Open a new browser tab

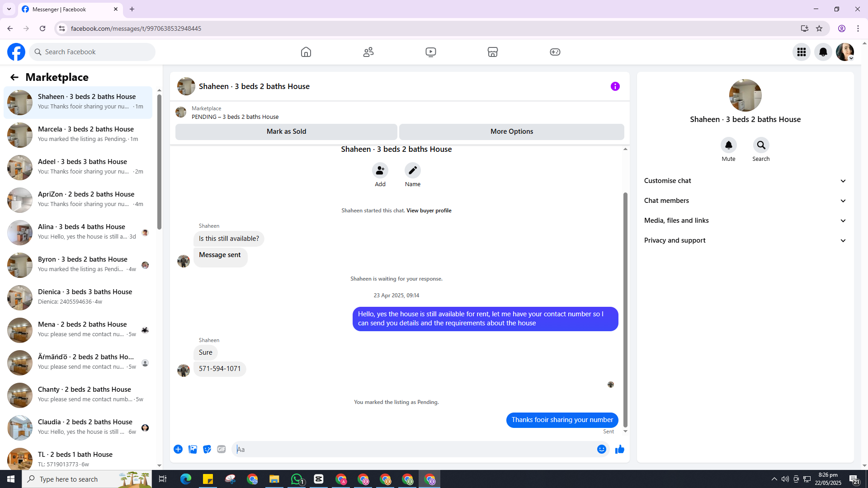pos(132,9)
